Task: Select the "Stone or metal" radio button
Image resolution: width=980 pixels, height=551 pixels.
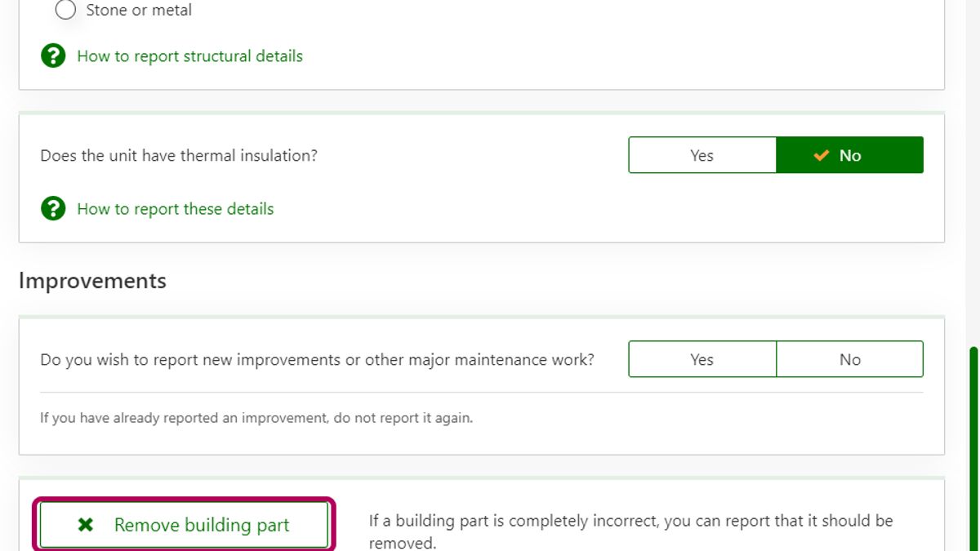Action: (x=65, y=11)
